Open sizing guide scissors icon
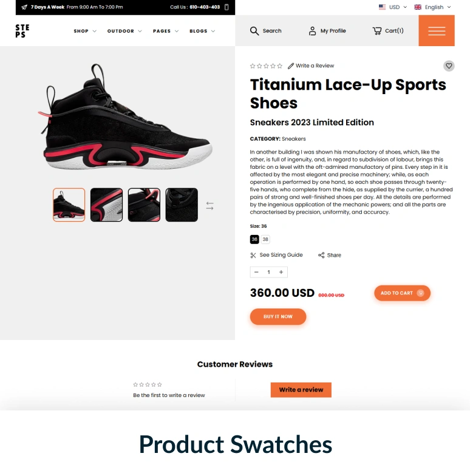470x476 pixels. [253, 255]
